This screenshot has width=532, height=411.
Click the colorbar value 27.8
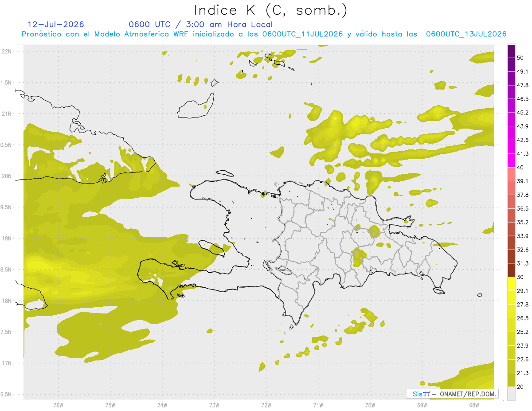523,305
